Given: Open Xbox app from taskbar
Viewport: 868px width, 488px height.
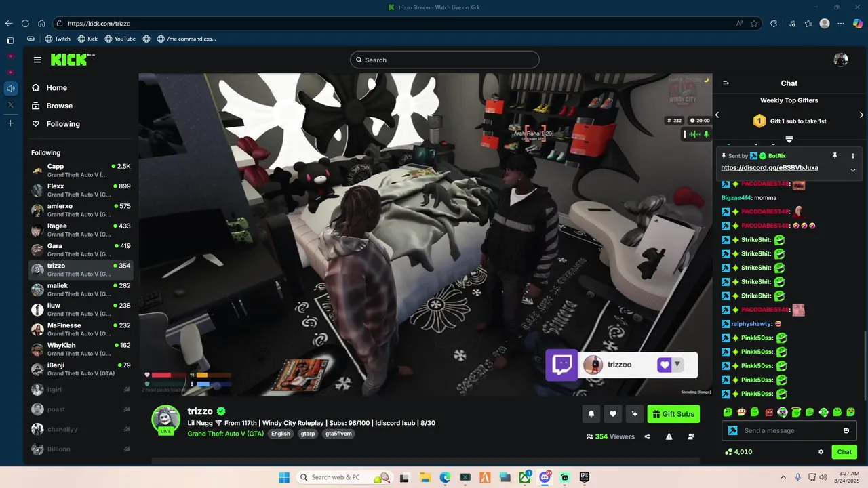Looking at the screenshot, I should click(525, 477).
